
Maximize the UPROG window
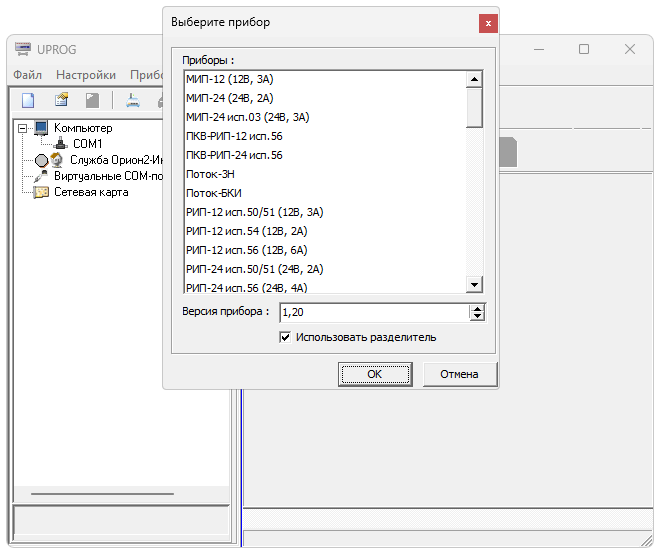tap(584, 49)
